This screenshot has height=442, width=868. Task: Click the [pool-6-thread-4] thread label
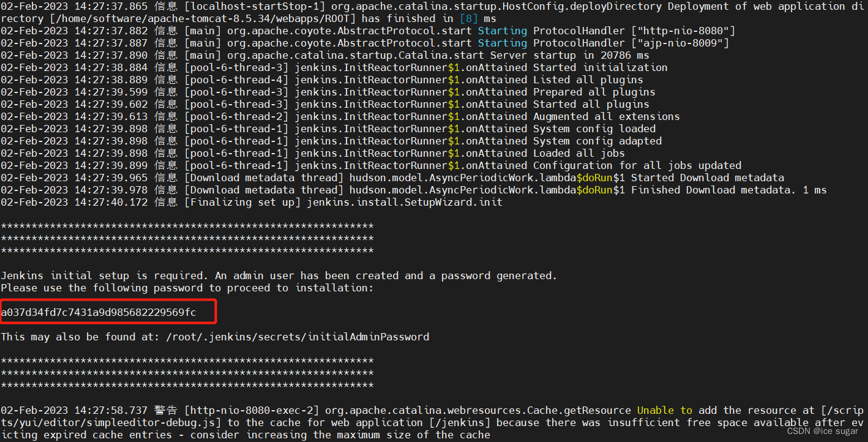236,80
